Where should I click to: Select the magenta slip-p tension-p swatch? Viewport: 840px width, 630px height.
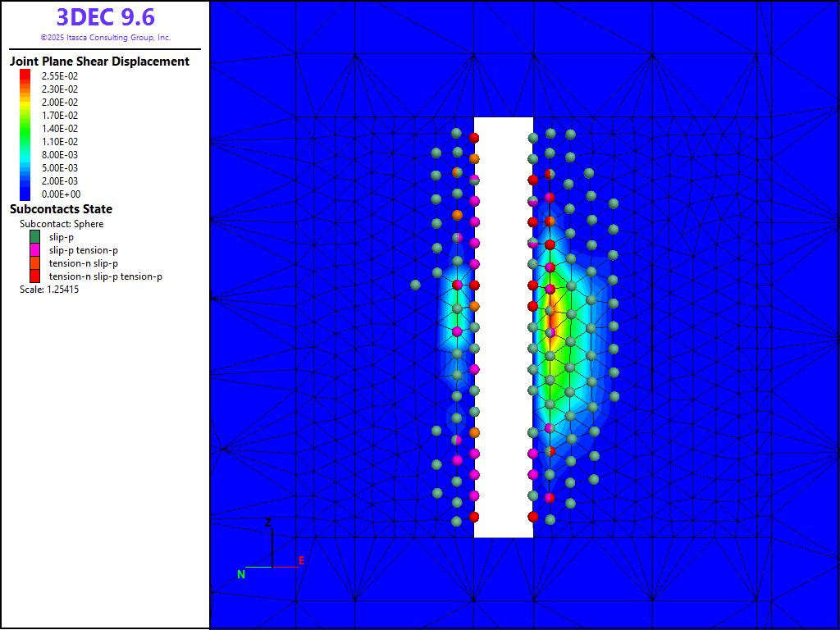34,250
